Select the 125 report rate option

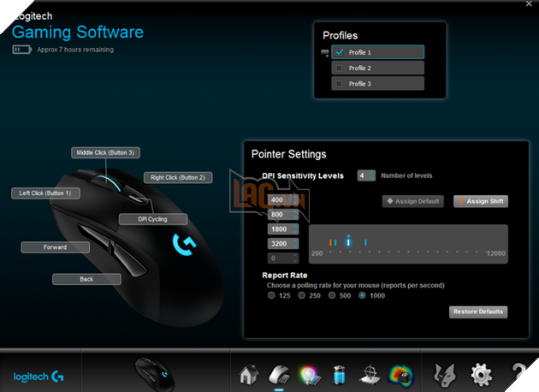point(271,295)
